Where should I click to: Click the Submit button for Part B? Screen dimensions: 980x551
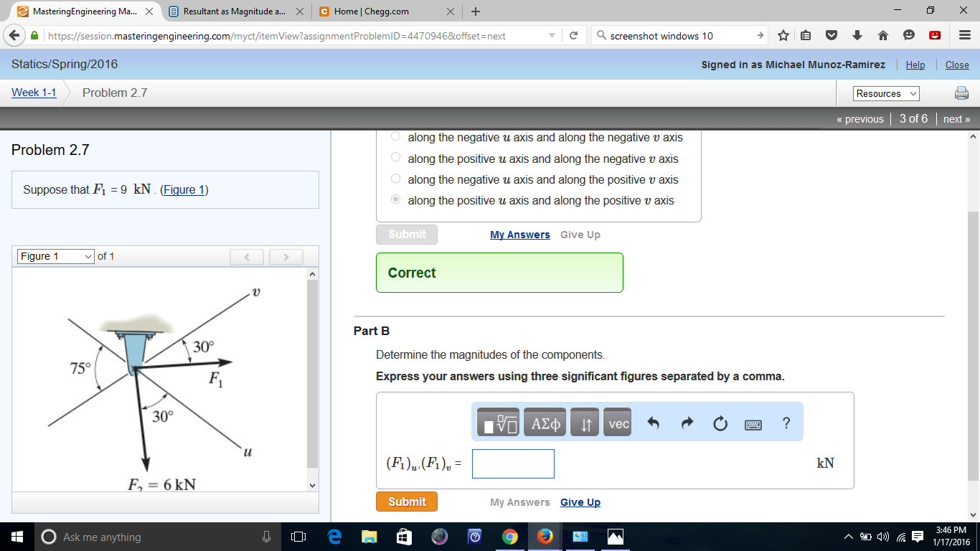tap(406, 501)
